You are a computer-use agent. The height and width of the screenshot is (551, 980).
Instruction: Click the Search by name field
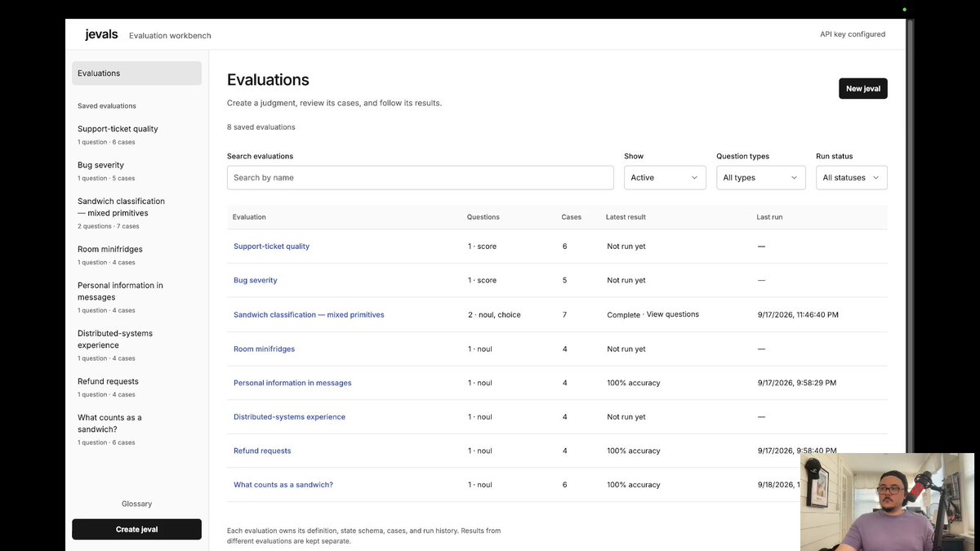point(420,178)
